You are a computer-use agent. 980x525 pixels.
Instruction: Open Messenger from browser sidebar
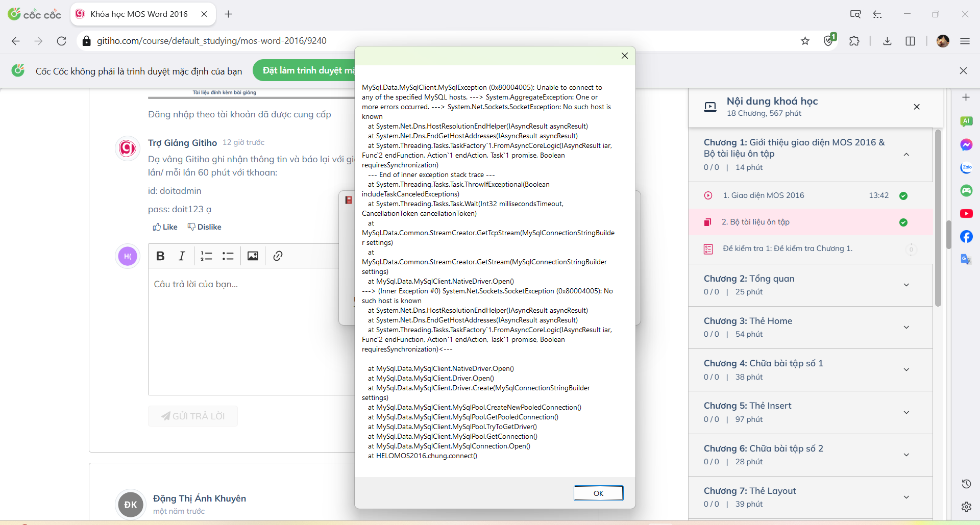966,144
